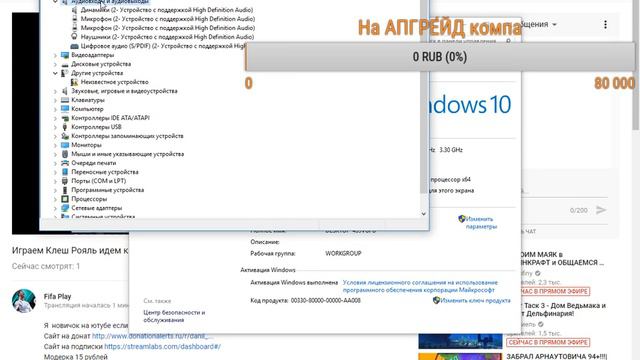The height and width of the screenshot is (360, 640).
Task: Select Мыши и иные указывающие устройства item
Action: (x=127, y=154)
